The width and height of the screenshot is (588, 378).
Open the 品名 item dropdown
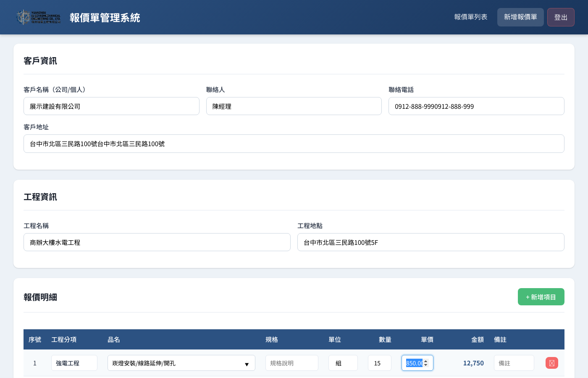[181, 363]
